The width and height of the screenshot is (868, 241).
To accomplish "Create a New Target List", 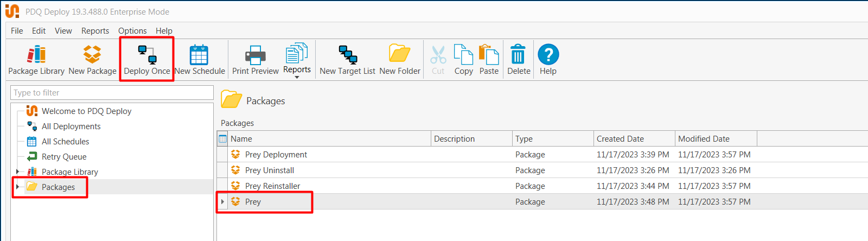I will click(x=348, y=55).
